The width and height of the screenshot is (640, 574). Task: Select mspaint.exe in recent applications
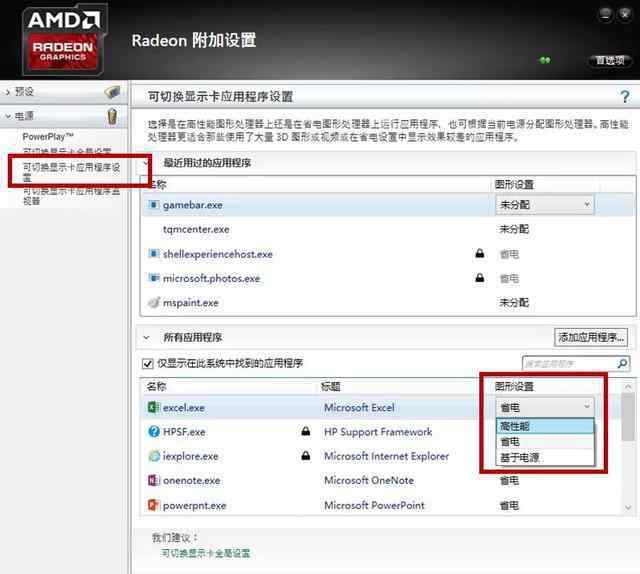click(191, 303)
